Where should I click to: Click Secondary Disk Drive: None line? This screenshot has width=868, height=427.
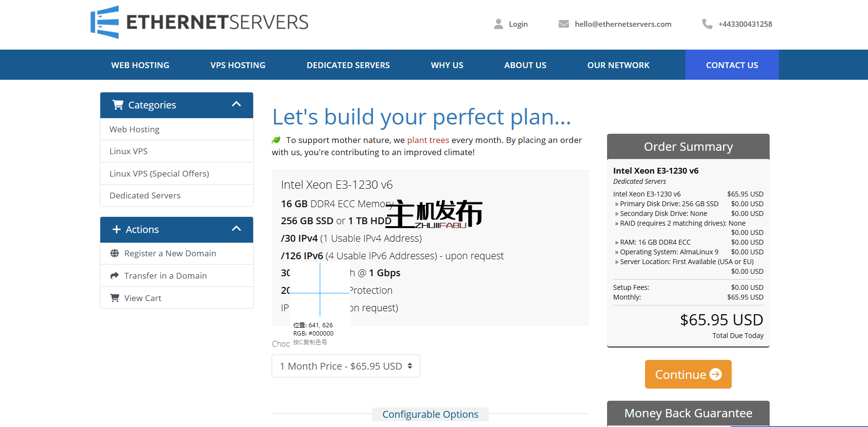coord(661,213)
